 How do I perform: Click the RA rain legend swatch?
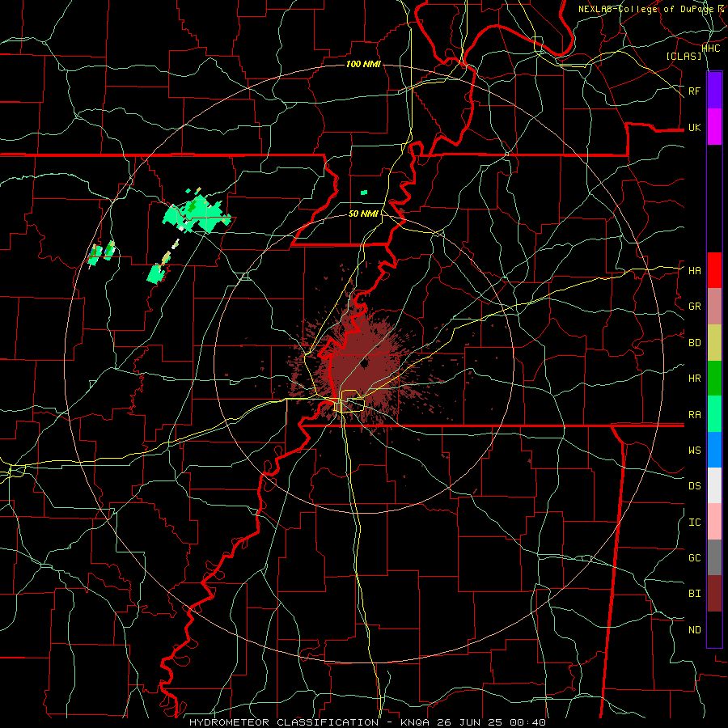click(714, 414)
